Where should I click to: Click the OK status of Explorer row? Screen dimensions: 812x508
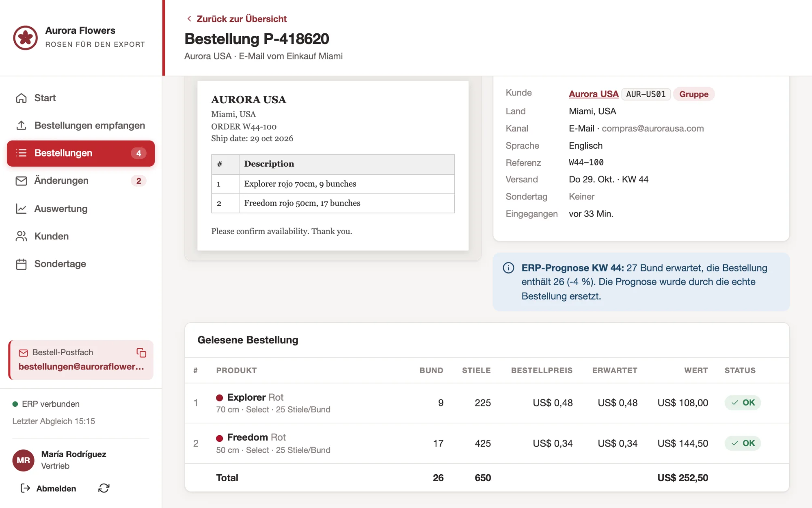(743, 403)
